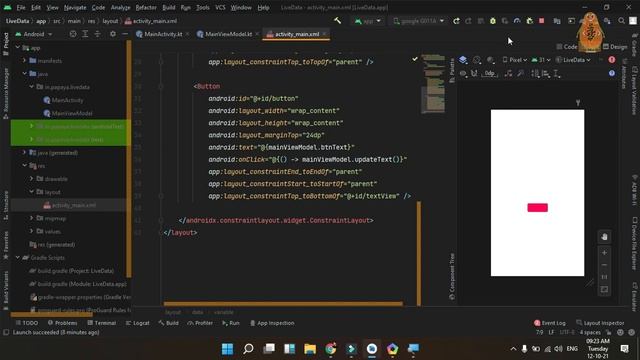Image resolution: width=640 pixels, height=360 pixels.
Task: Open the File menu
Action: pos(21,7)
